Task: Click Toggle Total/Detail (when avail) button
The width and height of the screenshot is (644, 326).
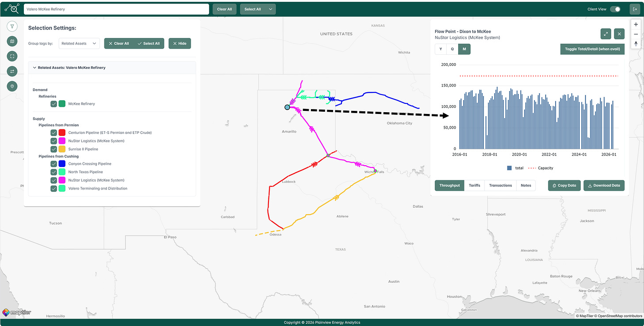Action: pyautogui.click(x=592, y=49)
